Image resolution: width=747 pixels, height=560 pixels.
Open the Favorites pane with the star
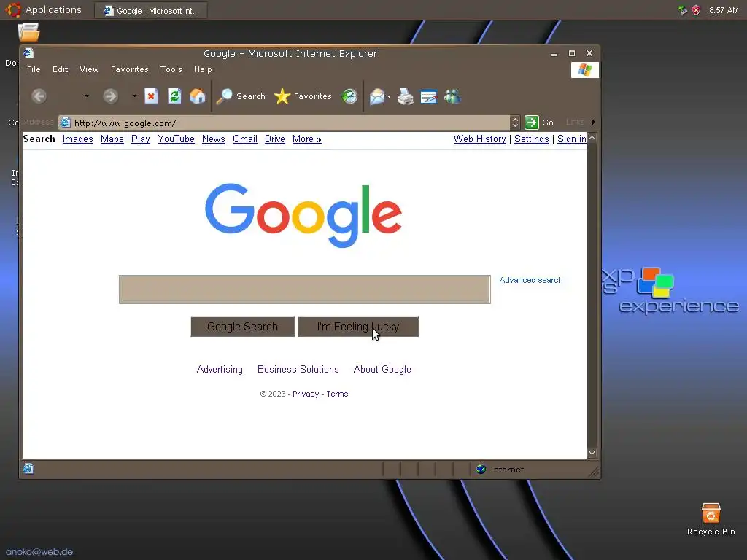(303, 96)
